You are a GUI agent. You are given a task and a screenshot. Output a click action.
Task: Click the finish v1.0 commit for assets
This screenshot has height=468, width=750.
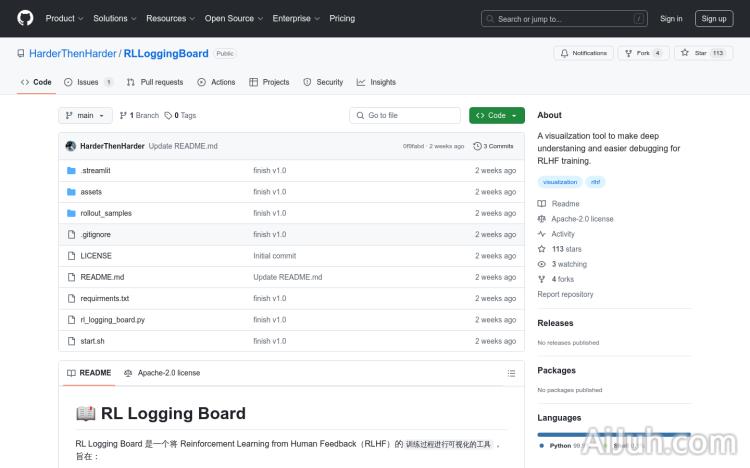pyautogui.click(x=270, y=192)
